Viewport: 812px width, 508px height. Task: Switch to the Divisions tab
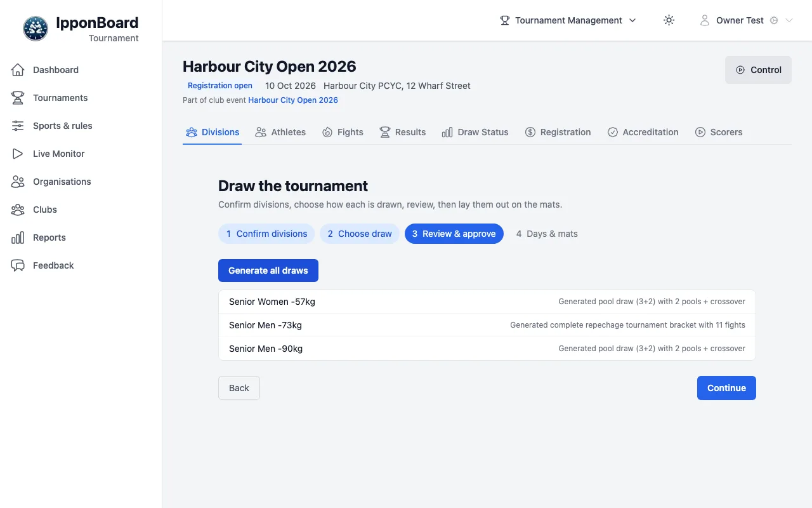coord(213,132)
